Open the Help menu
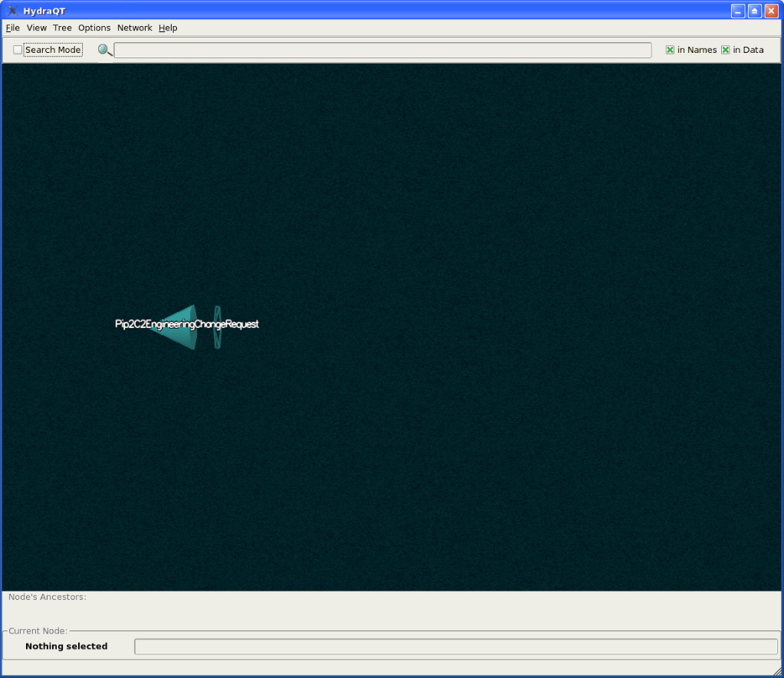This screenshot has width=784, height=678. pos(168,28)
